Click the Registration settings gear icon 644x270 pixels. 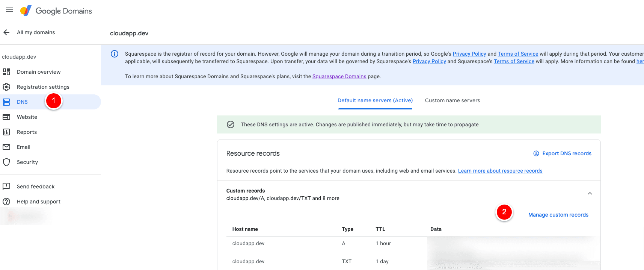coord(6,87)
